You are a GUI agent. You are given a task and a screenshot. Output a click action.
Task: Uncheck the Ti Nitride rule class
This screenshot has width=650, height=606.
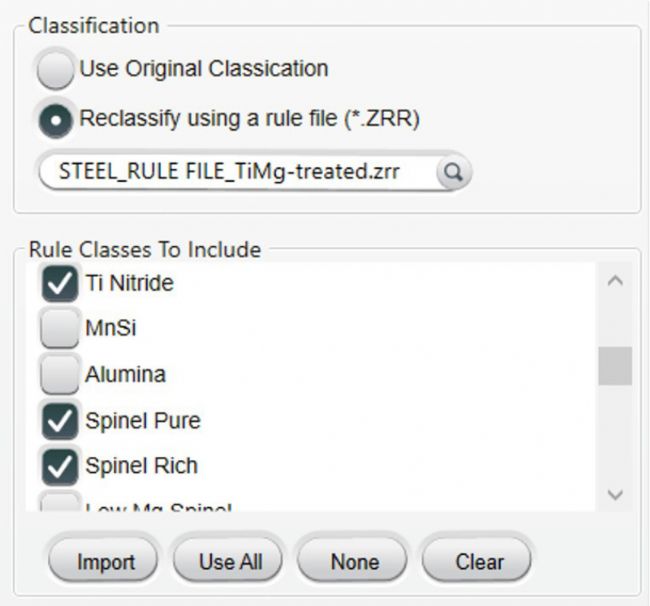(60, 284)
